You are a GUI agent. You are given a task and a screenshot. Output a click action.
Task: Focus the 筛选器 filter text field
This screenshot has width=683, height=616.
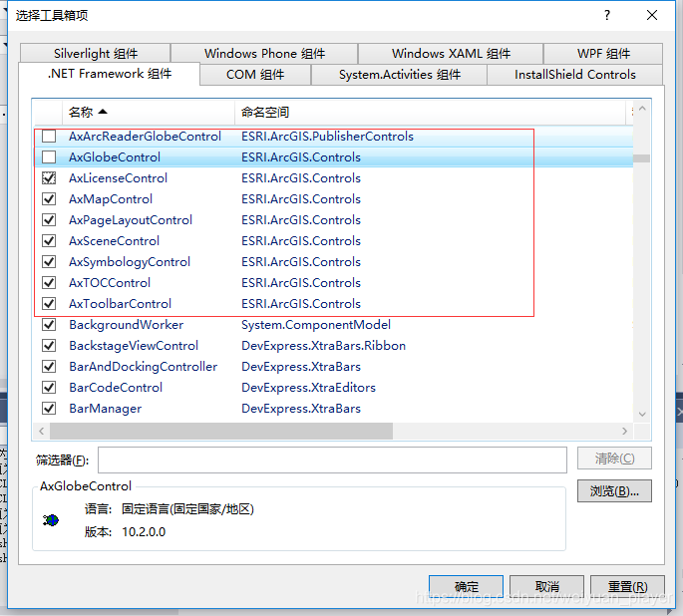click(x=332, y=460)
